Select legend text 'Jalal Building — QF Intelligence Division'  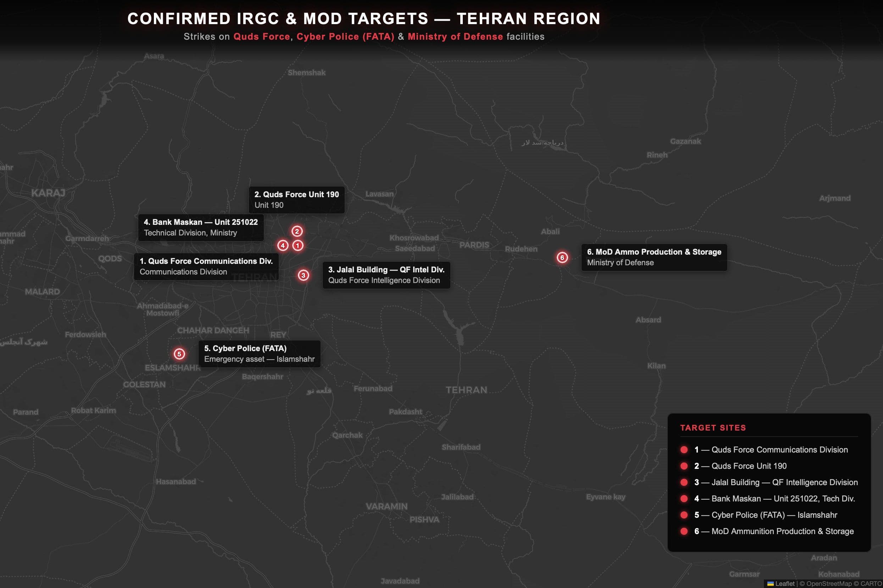(784, 482)
